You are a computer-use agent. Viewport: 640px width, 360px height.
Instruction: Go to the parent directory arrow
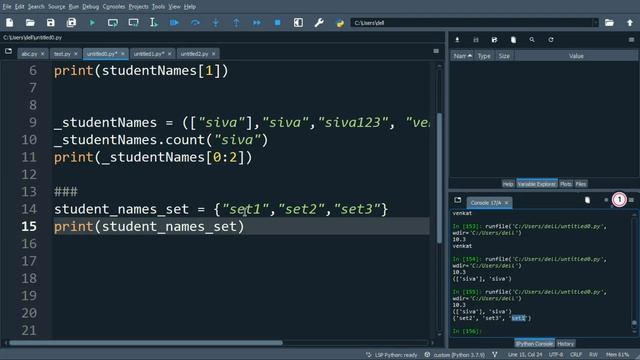point(630,23)
